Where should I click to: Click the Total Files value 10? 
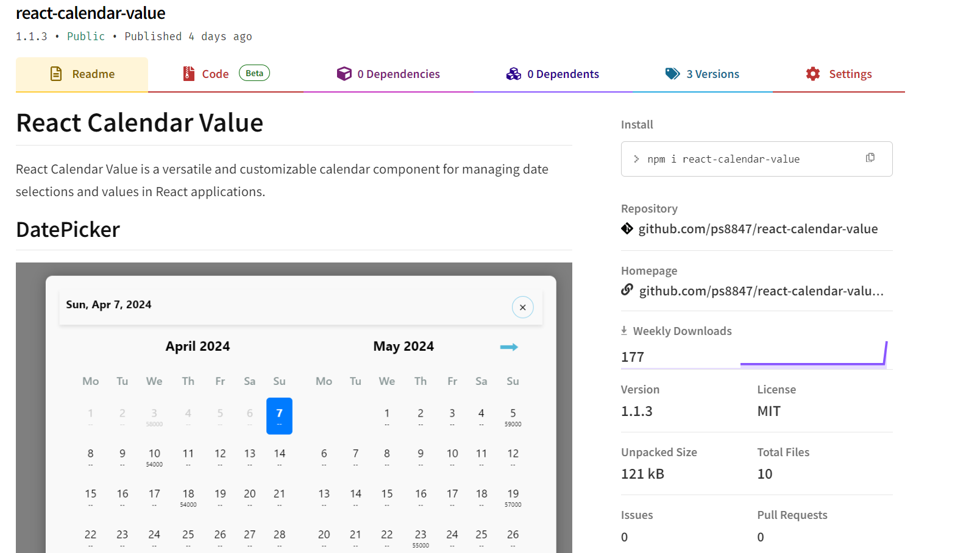tap(765, 474)
